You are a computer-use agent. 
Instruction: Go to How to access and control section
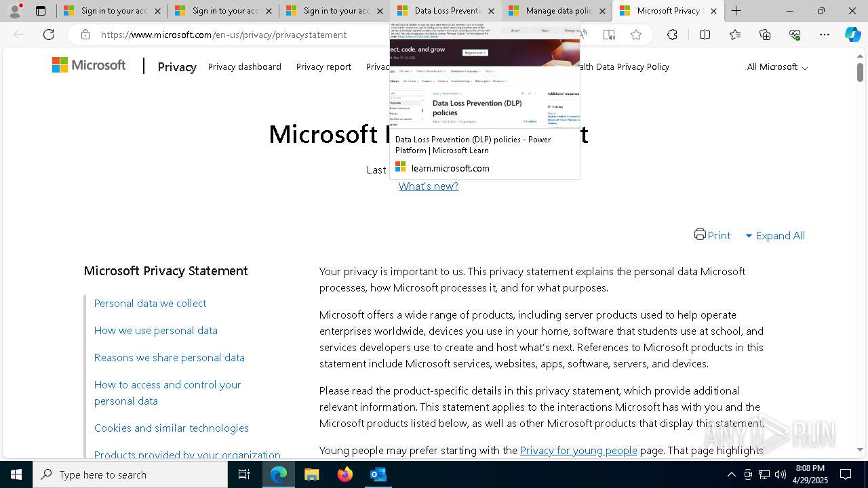click(x=167, y=392)
